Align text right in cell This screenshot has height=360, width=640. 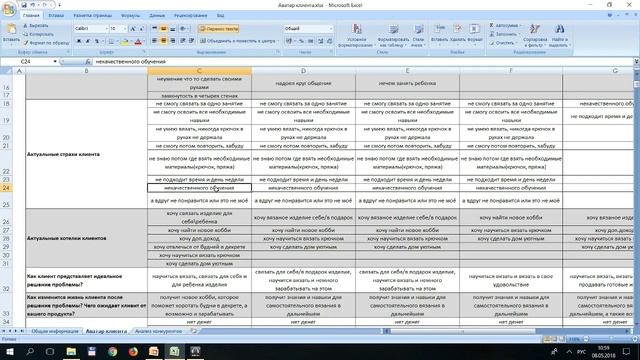click(x=173, y=41)
